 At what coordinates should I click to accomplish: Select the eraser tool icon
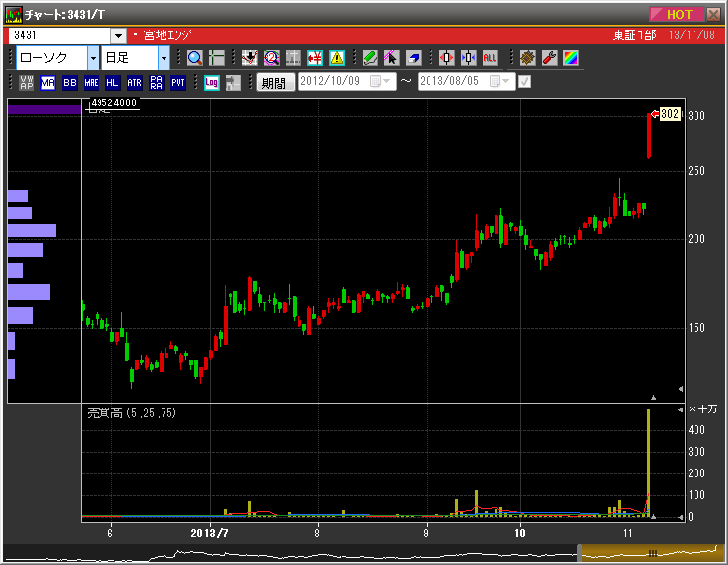tap(413, 58)
